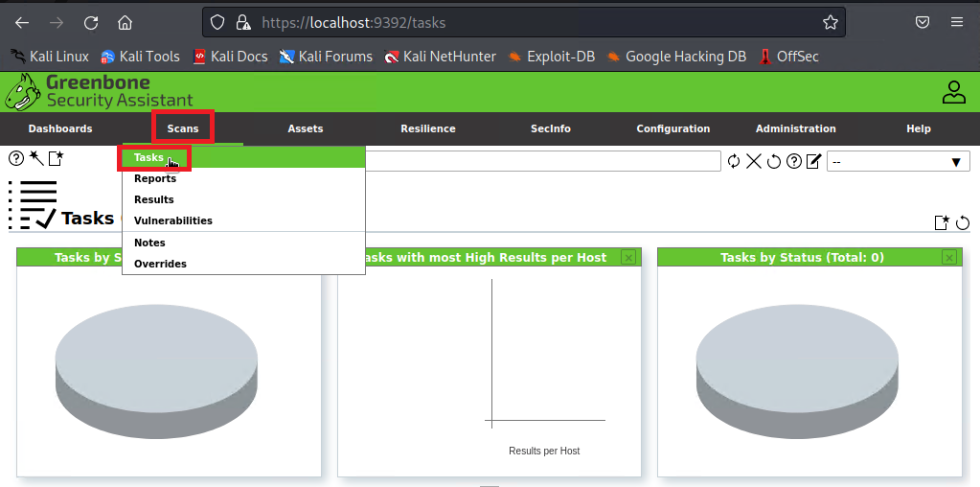Edit filter with the pencil icon
Viewport: 980px width, 487px height.
813,162
